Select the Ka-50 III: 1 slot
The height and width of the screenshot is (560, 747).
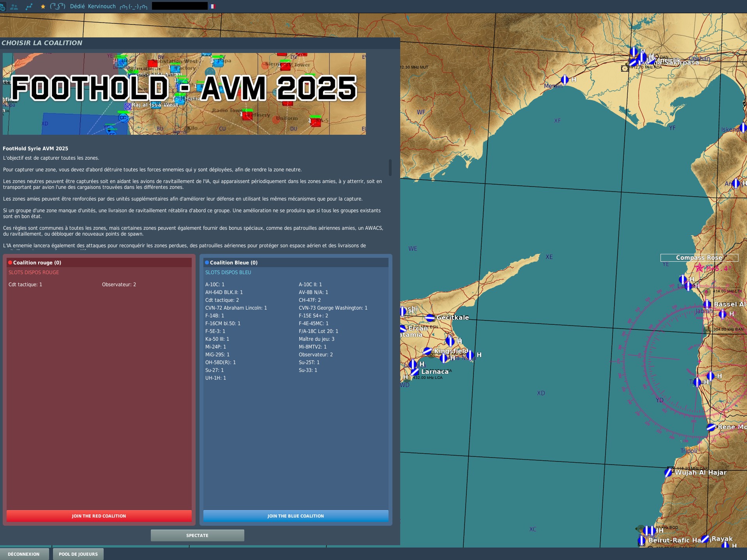click(x=217, y=339)
